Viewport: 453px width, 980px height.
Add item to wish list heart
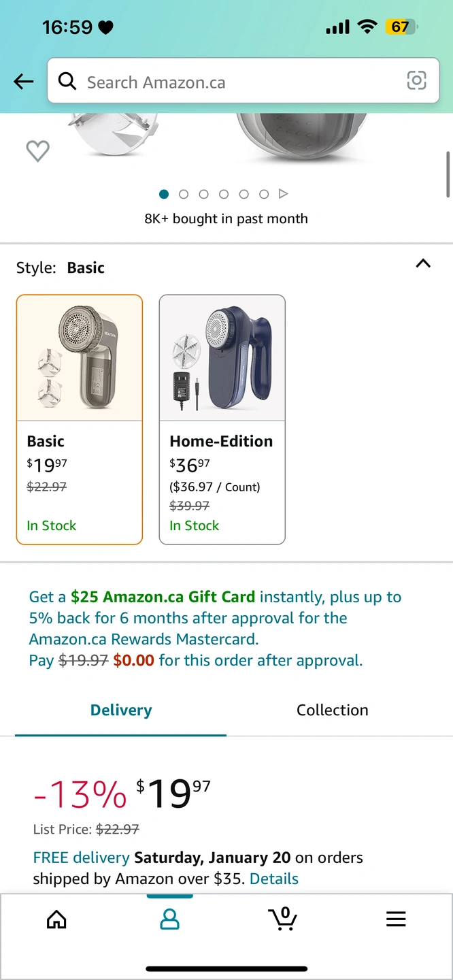(37, 150)
